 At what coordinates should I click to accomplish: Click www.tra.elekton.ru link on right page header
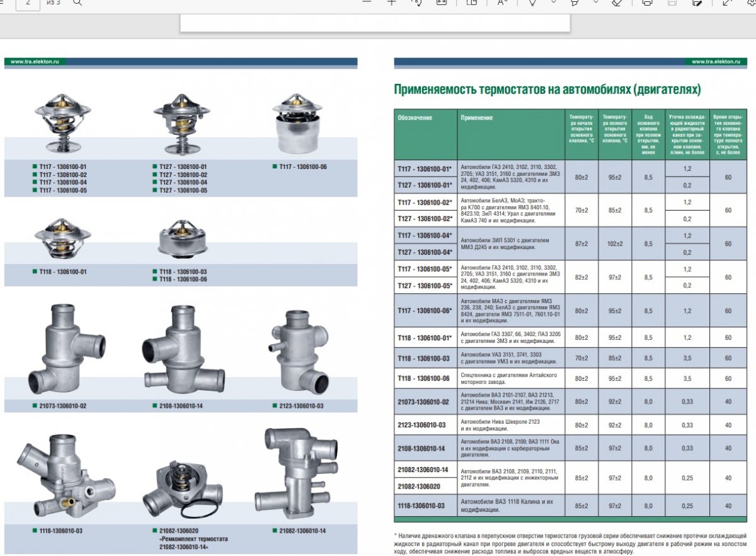pos(718,62)
